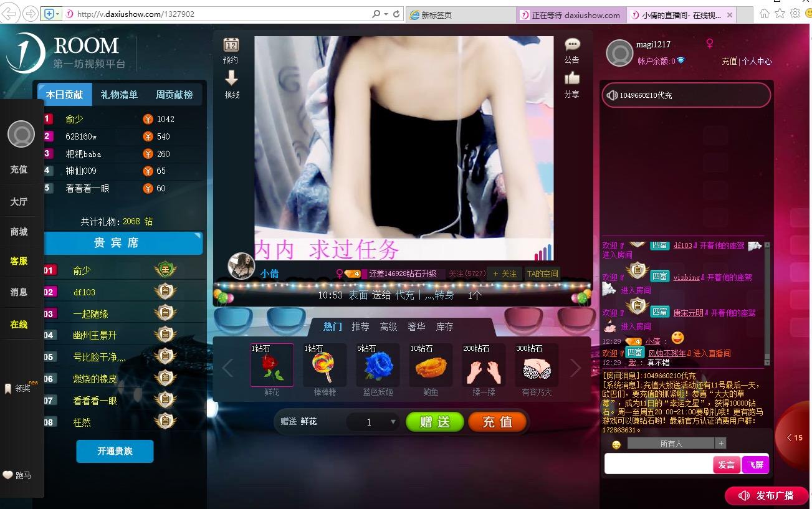Viewport: 812px width, 509px height.
Task: Open the browser settings gear icon
Action: tap(795, 14)
